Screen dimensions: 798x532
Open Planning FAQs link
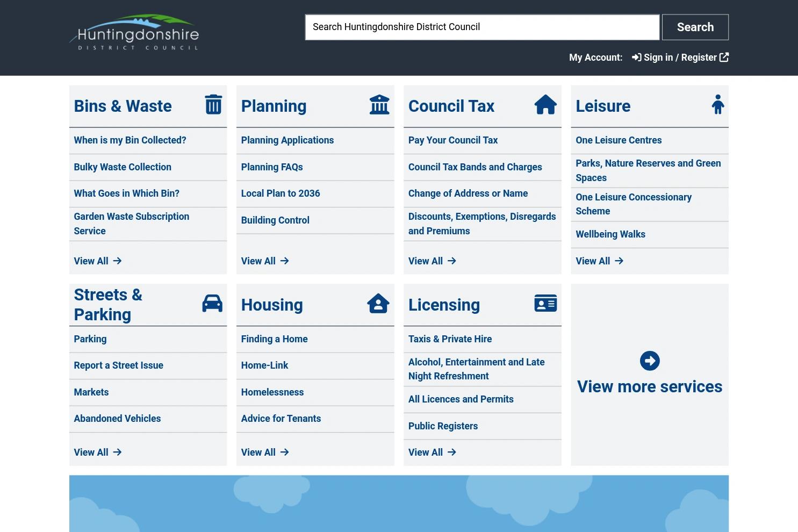tap(272, 167)
